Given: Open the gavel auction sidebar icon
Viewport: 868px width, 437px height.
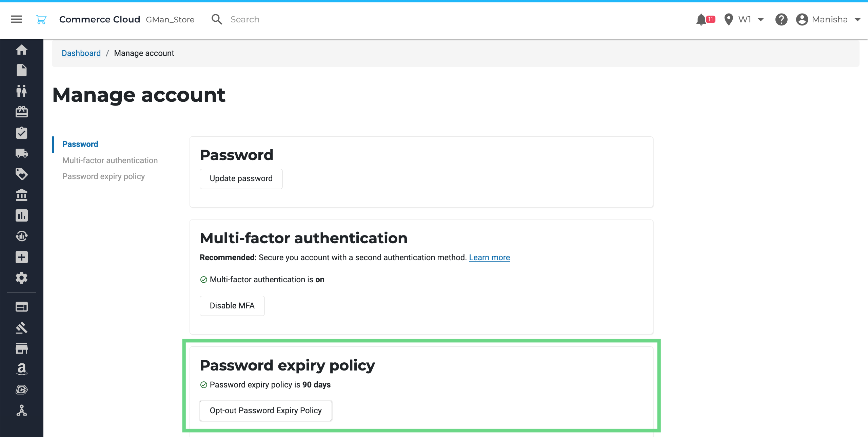Looking at the screenshot, I should [x=21, y=327].
